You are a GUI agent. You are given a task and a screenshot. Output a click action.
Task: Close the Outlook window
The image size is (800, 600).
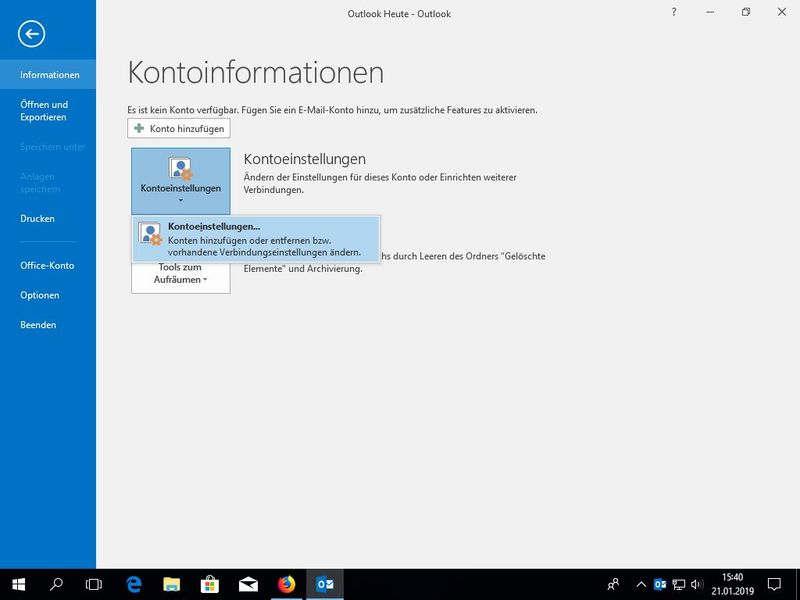coord(782,12)
